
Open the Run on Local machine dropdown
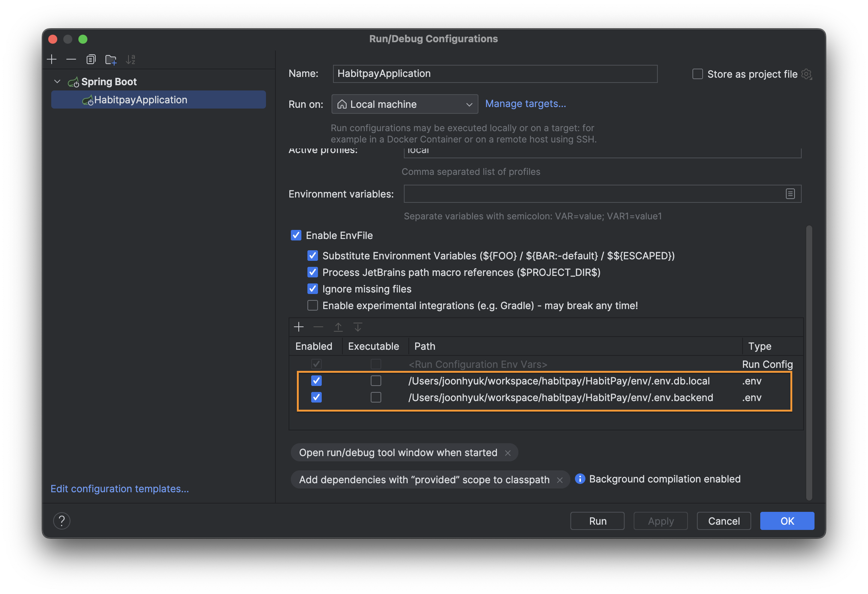(x=405, y=104)
